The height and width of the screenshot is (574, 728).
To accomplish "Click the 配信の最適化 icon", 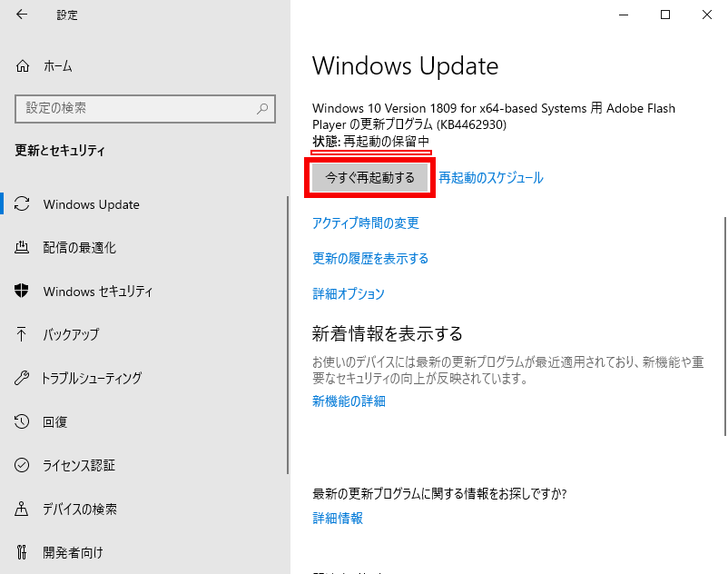I will (x=24, y=248).
